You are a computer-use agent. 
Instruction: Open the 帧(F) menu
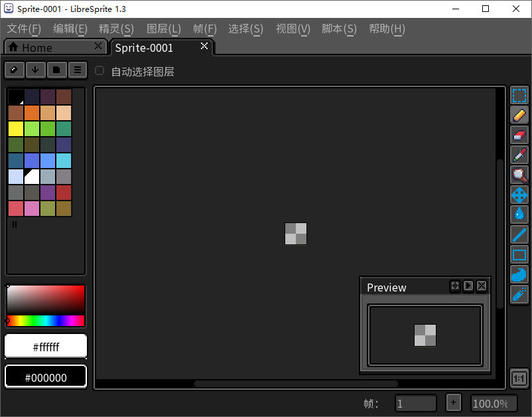(205, 29)
